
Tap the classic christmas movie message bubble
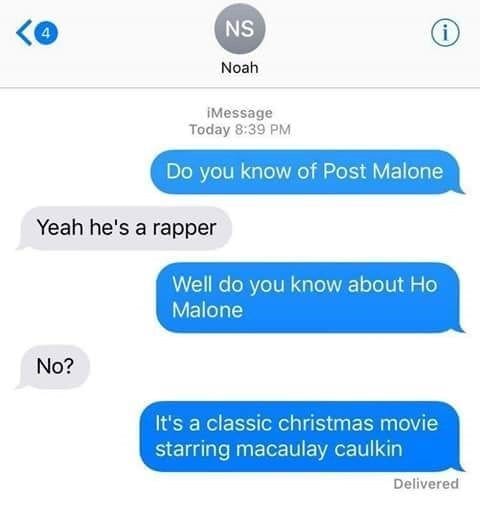coord(300,436)
